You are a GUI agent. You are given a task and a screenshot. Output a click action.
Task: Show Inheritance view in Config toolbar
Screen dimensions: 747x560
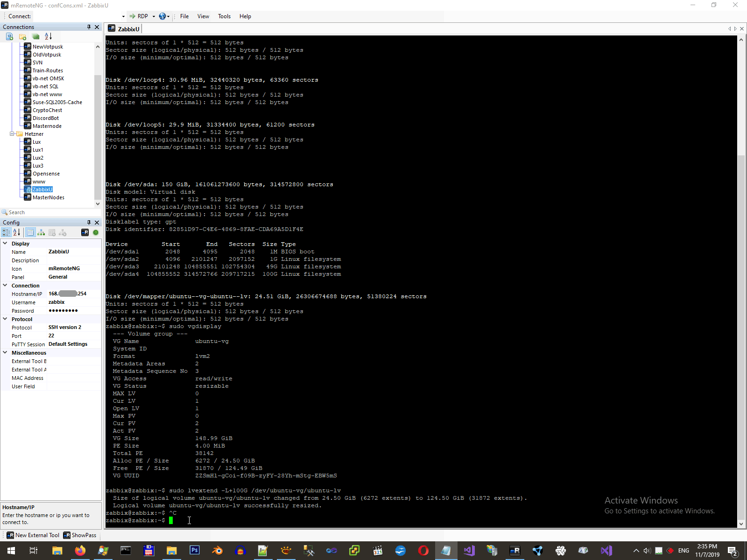tap(41, 232)
